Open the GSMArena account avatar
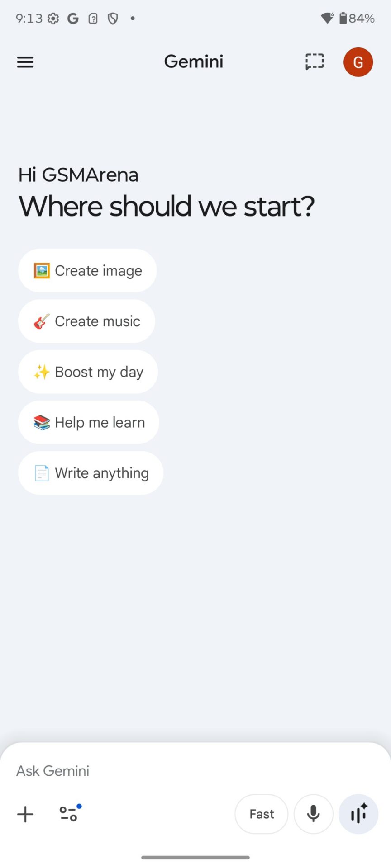 [x=358, y=62]
